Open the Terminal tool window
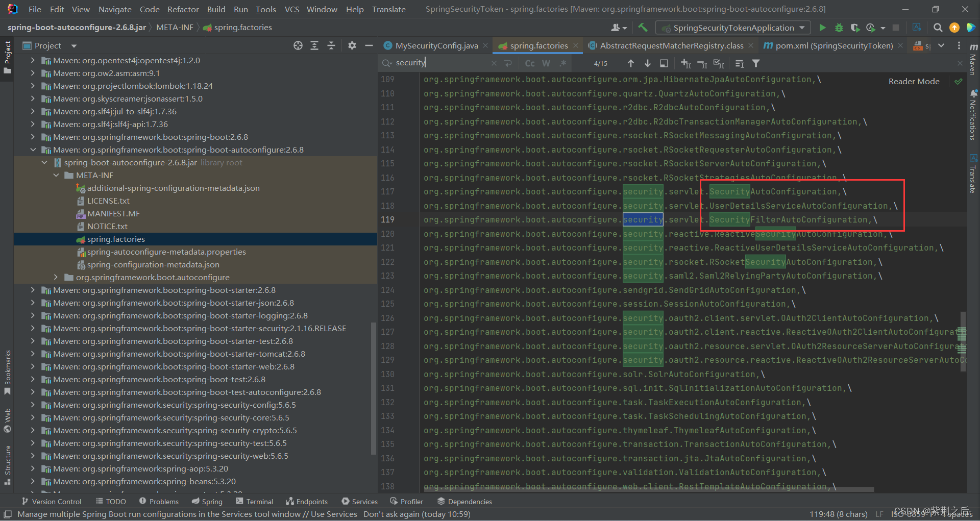Viewport: 980px width, 521px height. pos(255,502)
